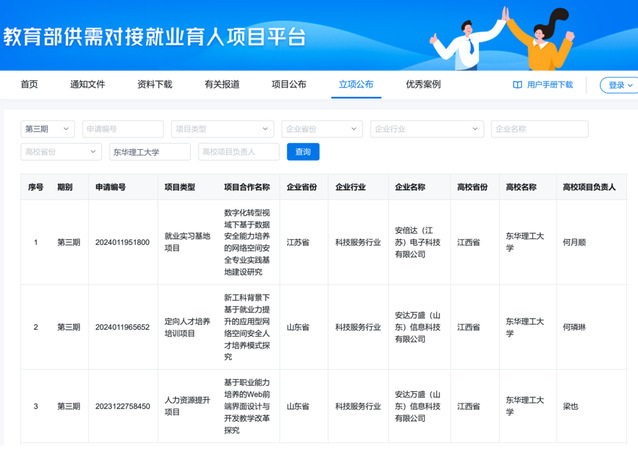Image resolution: width=638 pixels, height=458 pixels.
Task: Open the 首页 home tab
Action: click(x=29, y=85)
